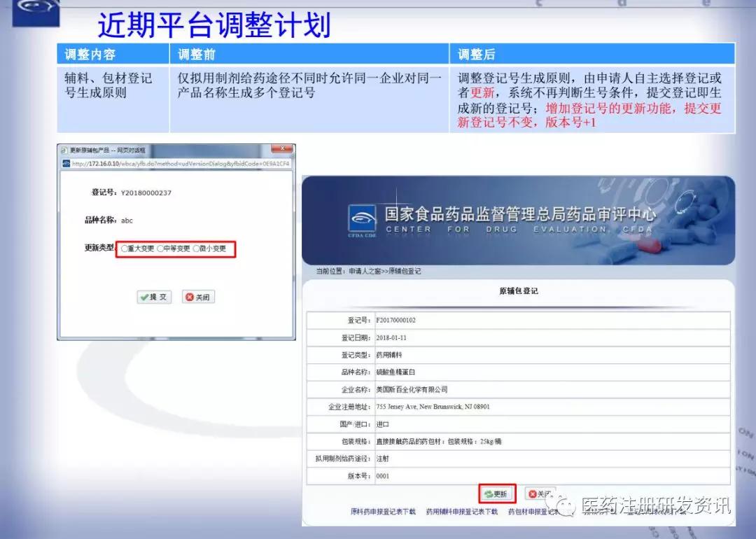Click the green 更新 refresh button
Viewport: 756px width, 539px height.
[497, 493]
